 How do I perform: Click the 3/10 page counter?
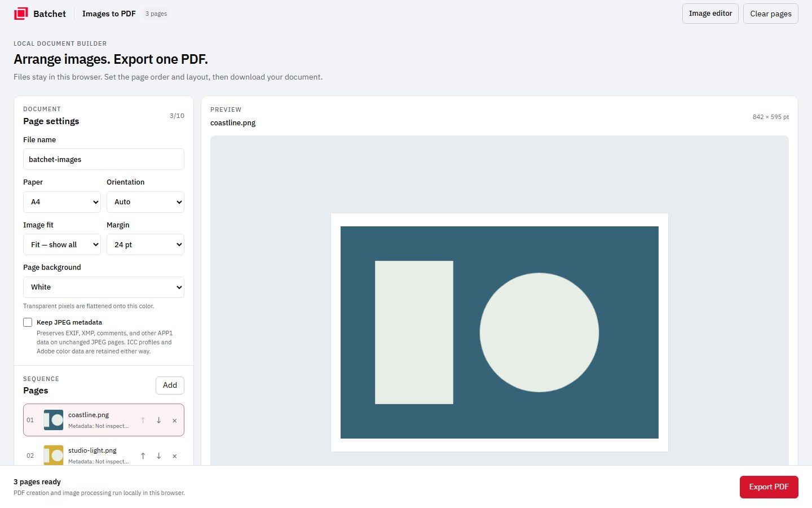click(x=177, y=116)
